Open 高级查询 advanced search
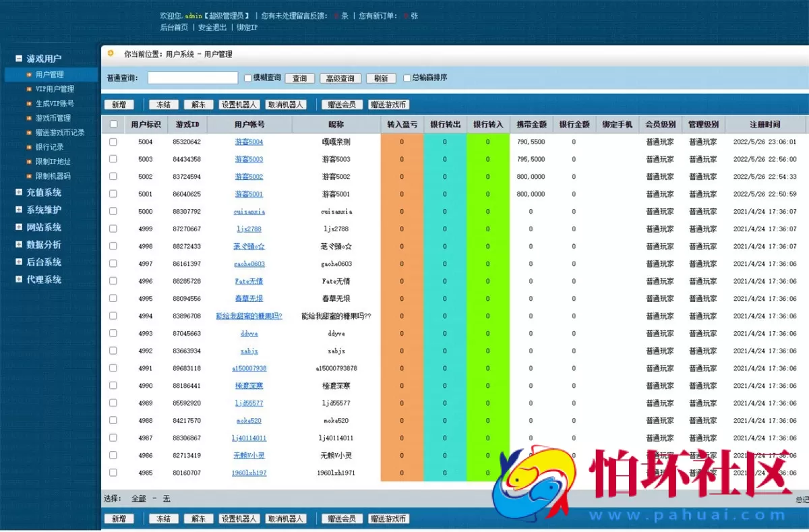 point(341,78)
